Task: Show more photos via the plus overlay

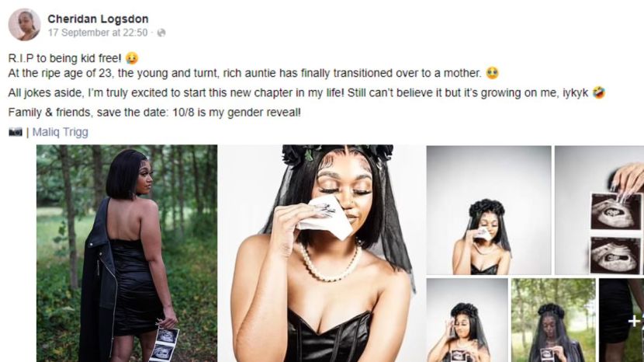Action: point(621,320)
